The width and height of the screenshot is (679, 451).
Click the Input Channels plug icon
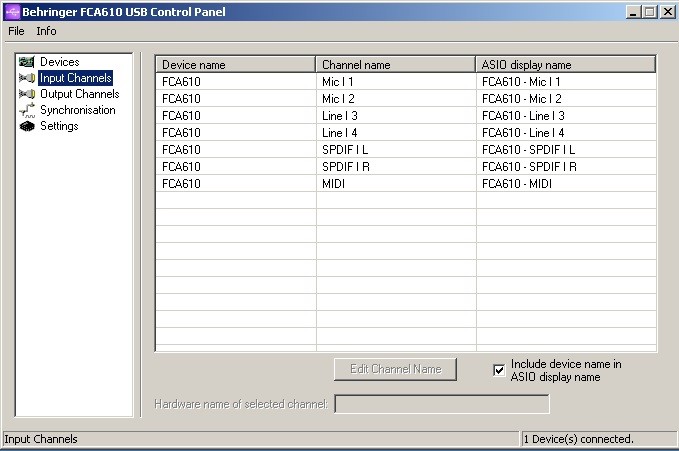pos(26,78)
